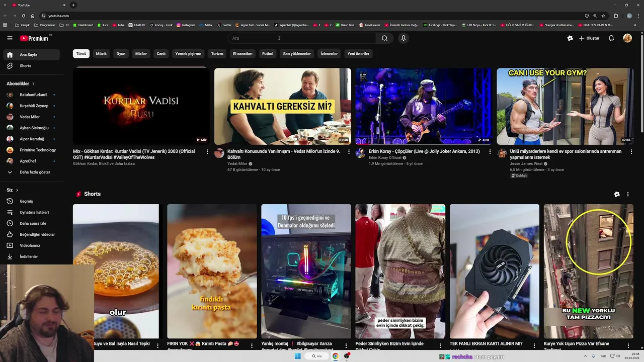Select the Son yüklenenler filter chip
Image resolution: width=644 pixels, height=362 pixels.
pos(297,54)
